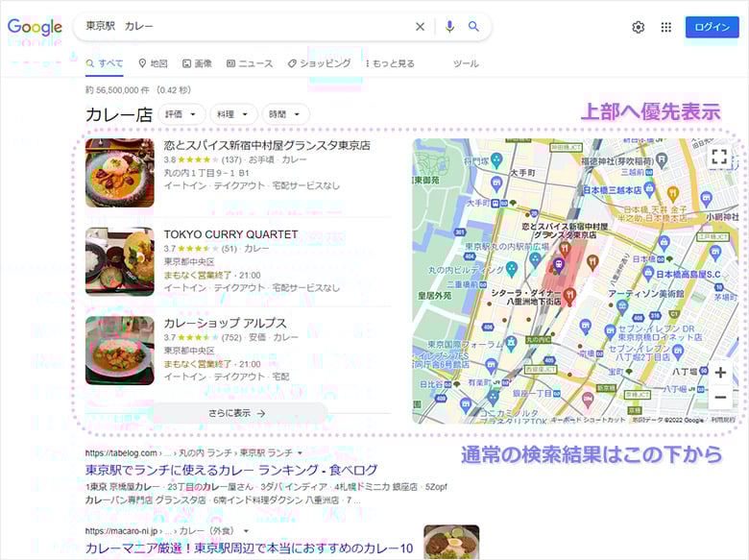The image size is (749, 560).
Task: Open カレーマニア厳選 東京駅周辺 result
Action: 249,548
